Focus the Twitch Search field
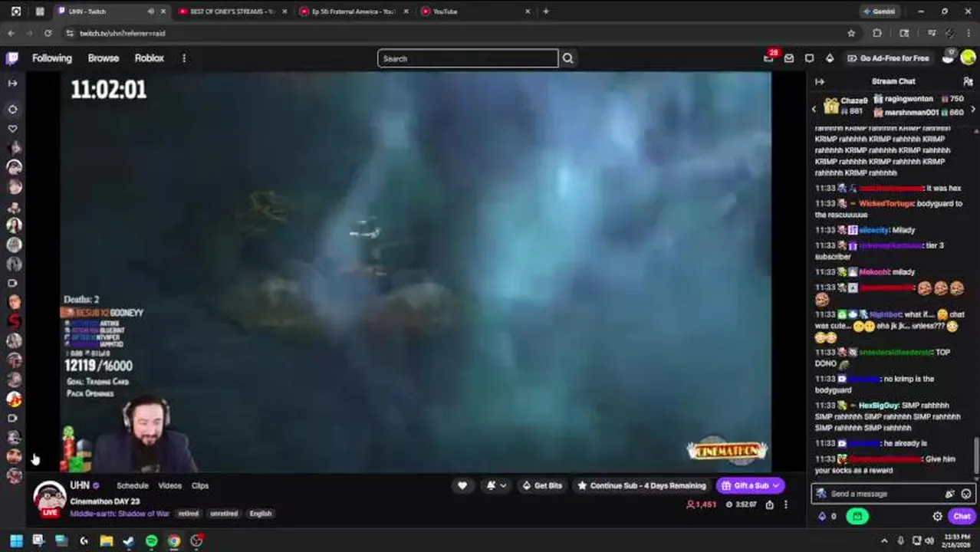The height and width of the screenshot is (552, 980). [468, 58]
